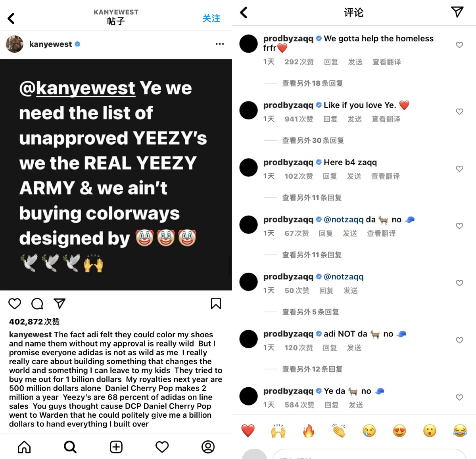The image size is (476, 459).
Task: Tap the share paper plane under post
Action: [x=59, y=304]
